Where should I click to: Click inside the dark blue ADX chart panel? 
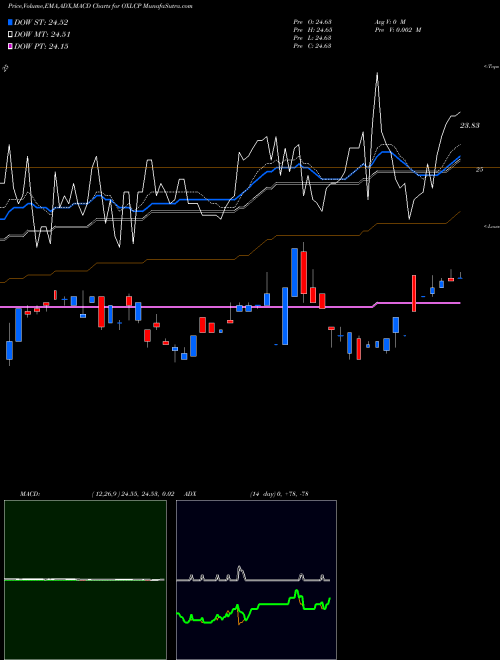click(256, 580)
